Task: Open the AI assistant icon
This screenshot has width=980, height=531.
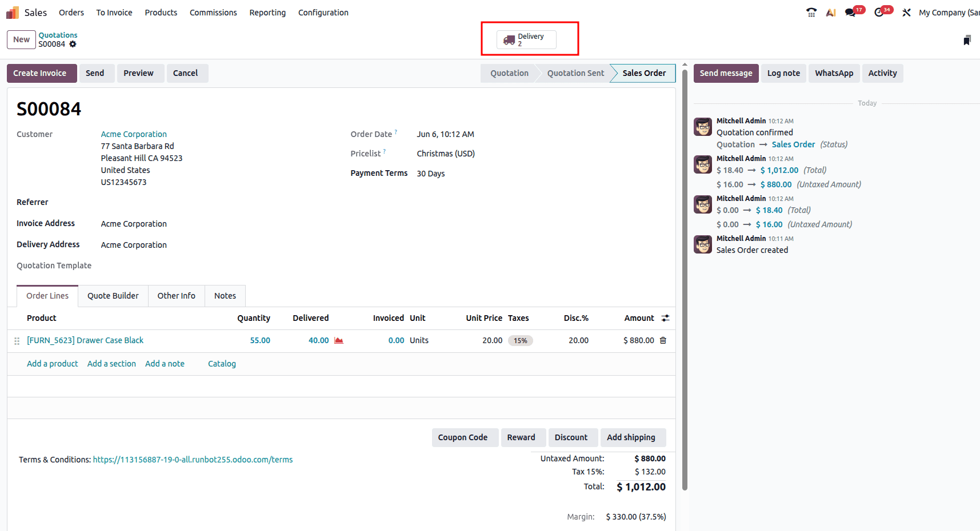Action: pos(831,13)
